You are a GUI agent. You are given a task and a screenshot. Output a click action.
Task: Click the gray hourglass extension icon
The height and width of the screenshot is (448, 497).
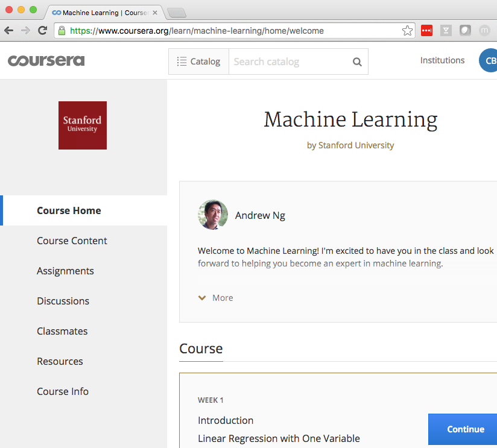point(446,30)
